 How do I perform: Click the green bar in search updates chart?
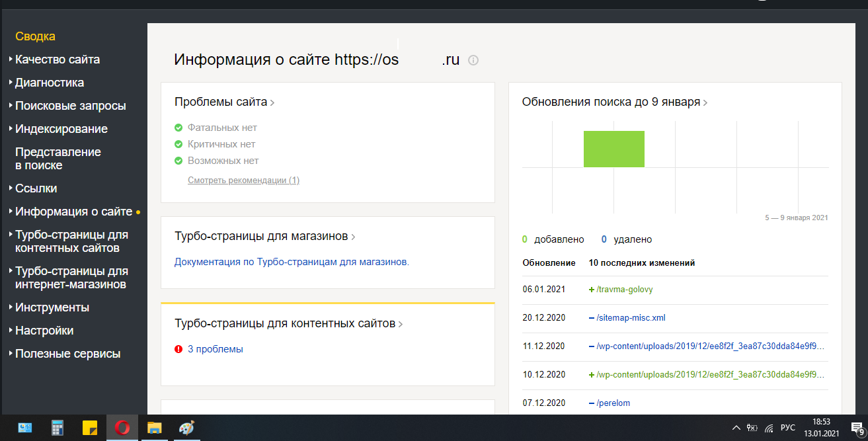[x=613, y=149]
